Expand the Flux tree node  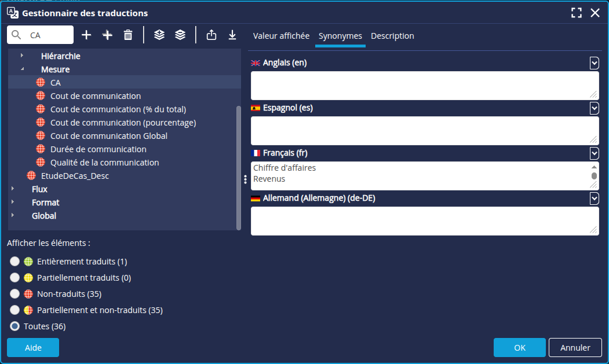click(13, 189)
